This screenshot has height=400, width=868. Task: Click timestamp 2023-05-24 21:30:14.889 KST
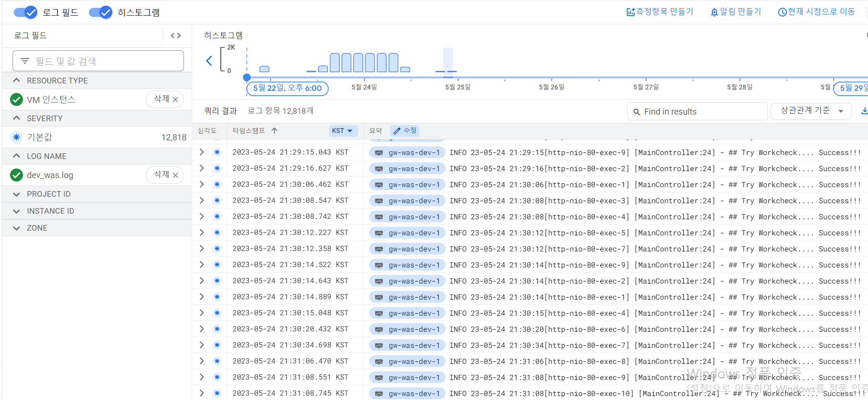(x=290, y=297)
